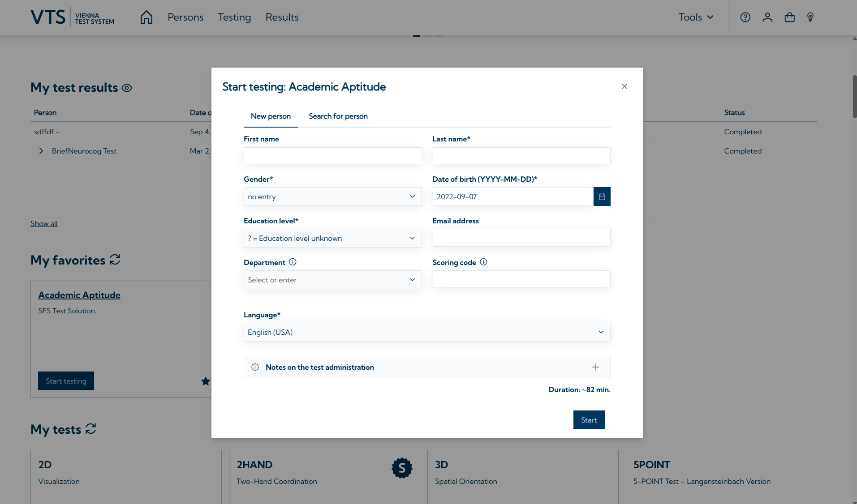Toggle visibility eye for My test results
The width and height of the screenshot is (857, 504).
pyautogui.click(x=127, y=88)
